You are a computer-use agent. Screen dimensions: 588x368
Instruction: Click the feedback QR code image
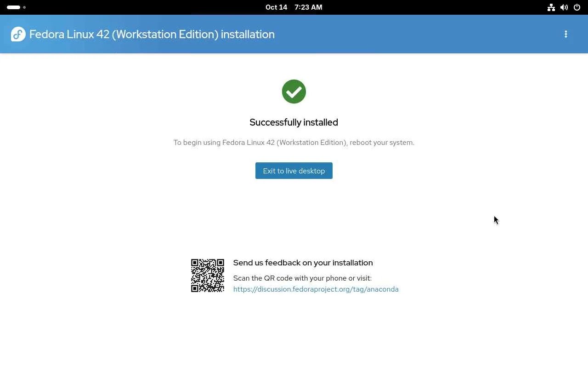pos(208,276)
